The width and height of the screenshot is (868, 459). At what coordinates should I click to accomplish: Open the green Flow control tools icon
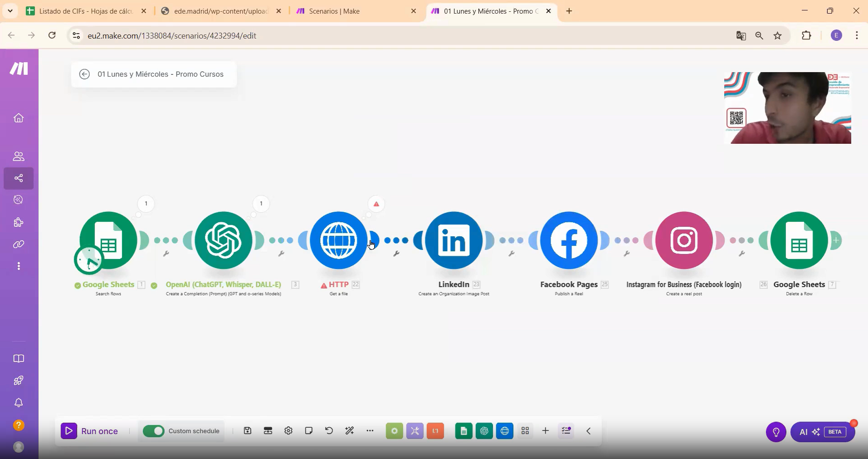pyautogui.click(x=395, y=431)
